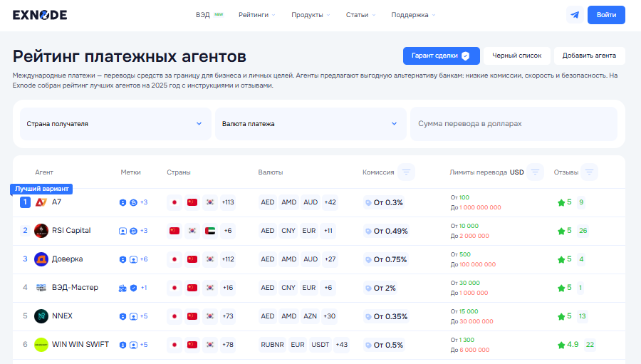This screenshot has height=364, width=641.
Task: Sort by reviews filter icon
Action: coord(589,172)
